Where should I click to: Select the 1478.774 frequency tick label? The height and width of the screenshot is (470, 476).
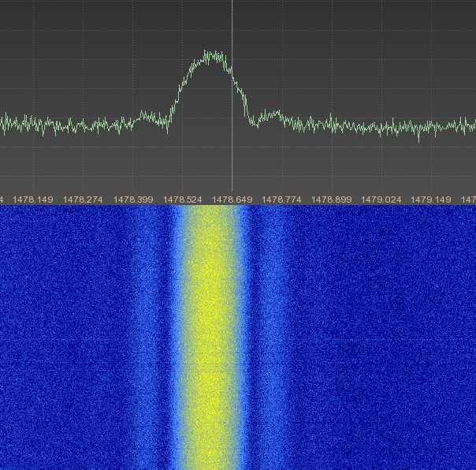[x=282, y=200]
